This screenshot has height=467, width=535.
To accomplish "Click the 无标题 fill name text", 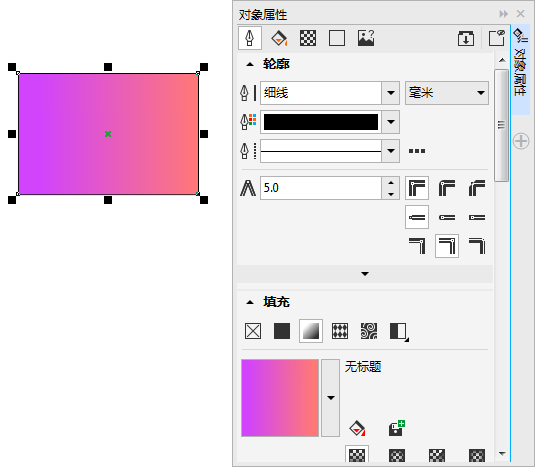I will tap(363, 367).
